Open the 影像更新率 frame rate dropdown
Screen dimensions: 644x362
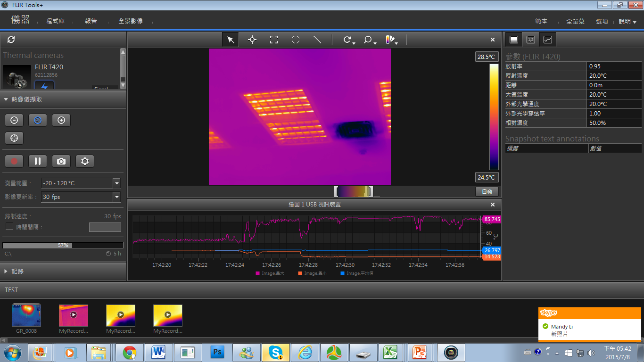116,197
